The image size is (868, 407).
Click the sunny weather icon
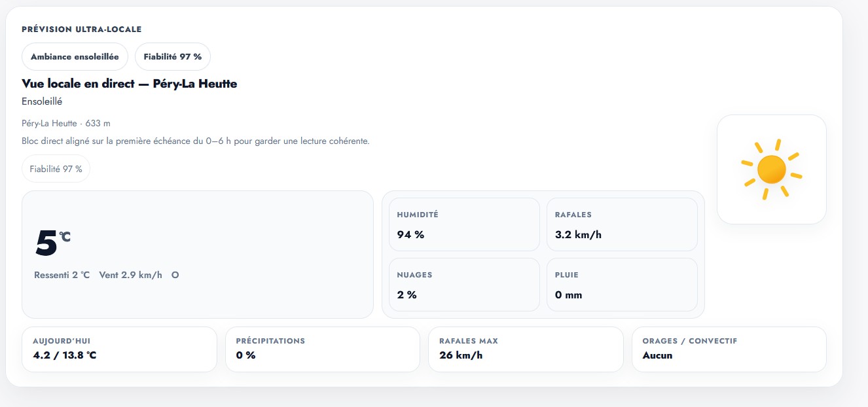coord(771,169)
